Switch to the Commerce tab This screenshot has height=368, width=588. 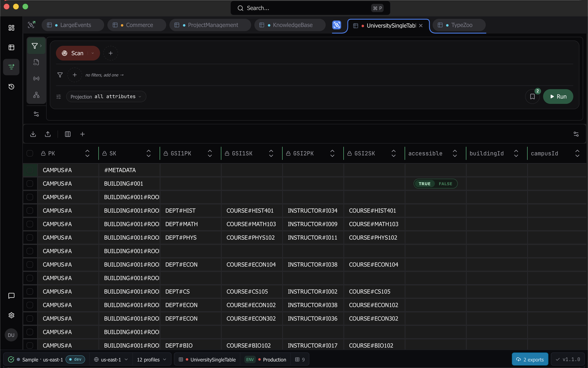[x=137, y=25]
